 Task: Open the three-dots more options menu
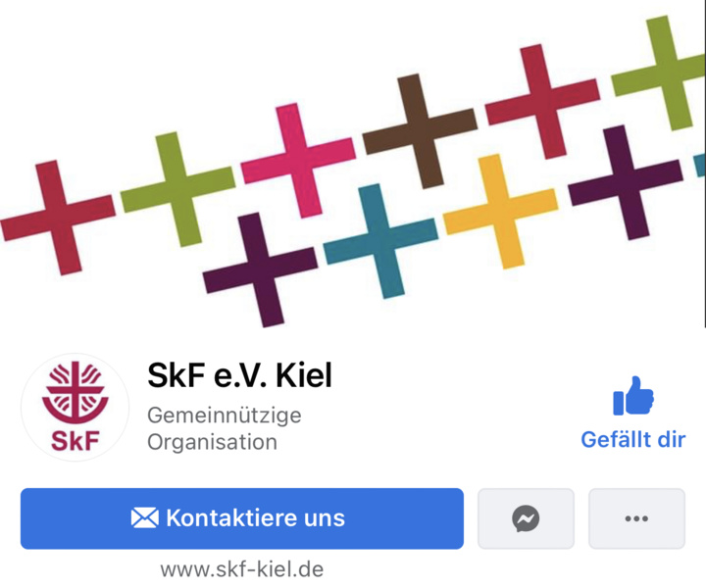click(636, 518)
